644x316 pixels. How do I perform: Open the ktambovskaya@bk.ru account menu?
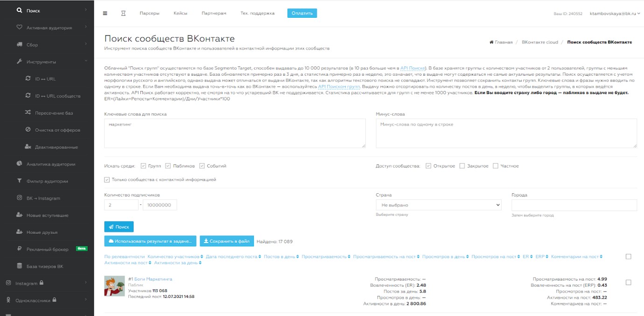tap(614, 14)
